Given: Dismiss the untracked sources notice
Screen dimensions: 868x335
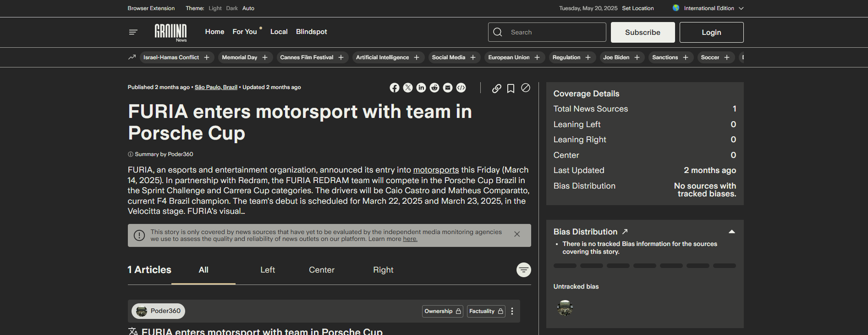Looking at the screenshot, I should point(517,234).
